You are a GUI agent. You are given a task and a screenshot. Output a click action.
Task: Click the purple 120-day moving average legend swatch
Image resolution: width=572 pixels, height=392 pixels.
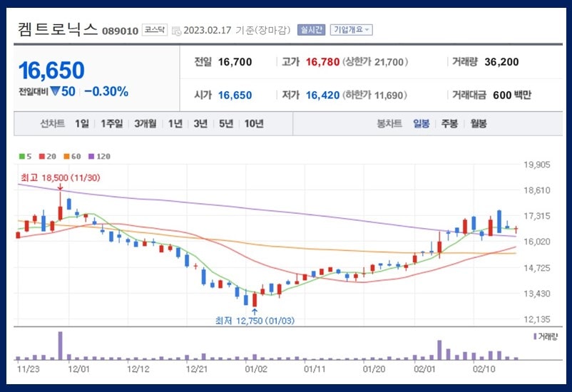click(x=91, y=156)
